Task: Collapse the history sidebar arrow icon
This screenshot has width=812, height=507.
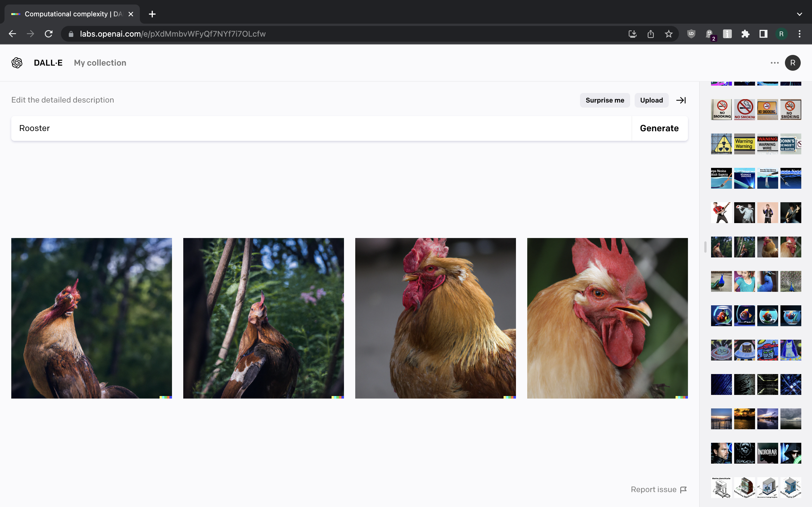Action: (x=681, y=100)
